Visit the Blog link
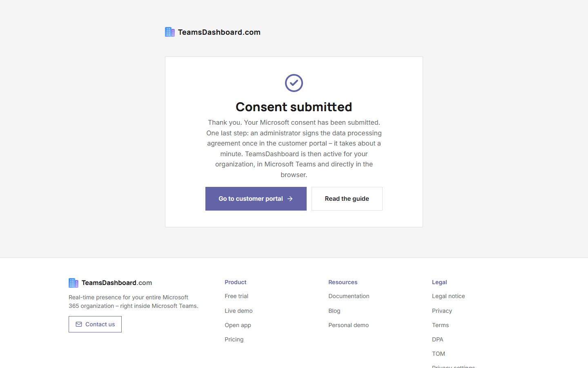The width and height of the screenshot is (588, 368). [x=334, y=311]
